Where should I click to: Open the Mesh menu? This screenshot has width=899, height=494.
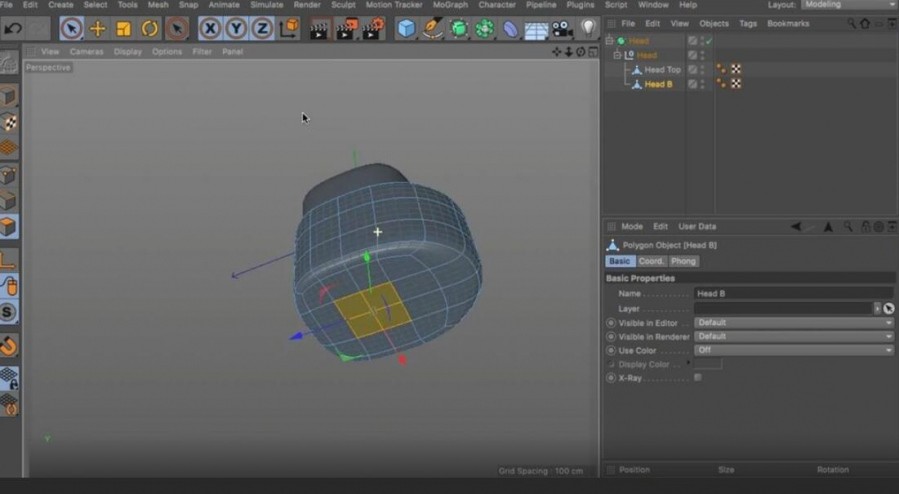pos(158,5)
